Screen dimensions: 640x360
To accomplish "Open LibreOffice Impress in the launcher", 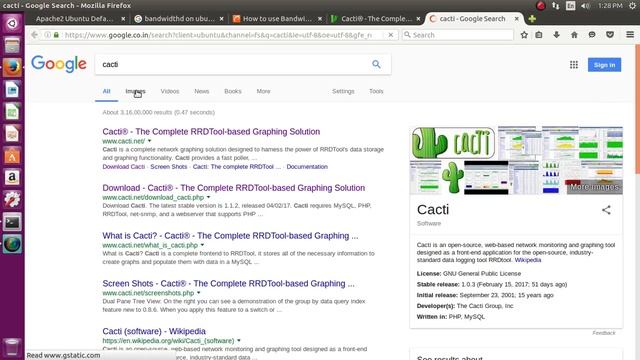I will (x=12, y=133).
